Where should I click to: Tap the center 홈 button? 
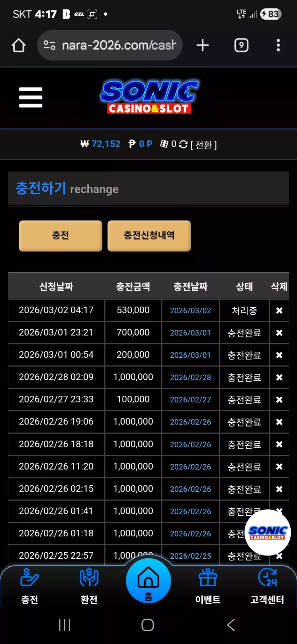click(148, 580)
